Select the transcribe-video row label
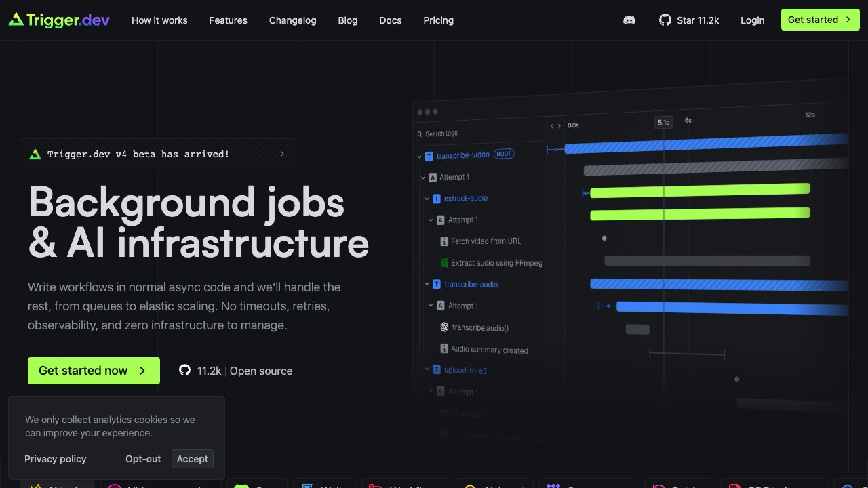 click(x=463, y=155)
